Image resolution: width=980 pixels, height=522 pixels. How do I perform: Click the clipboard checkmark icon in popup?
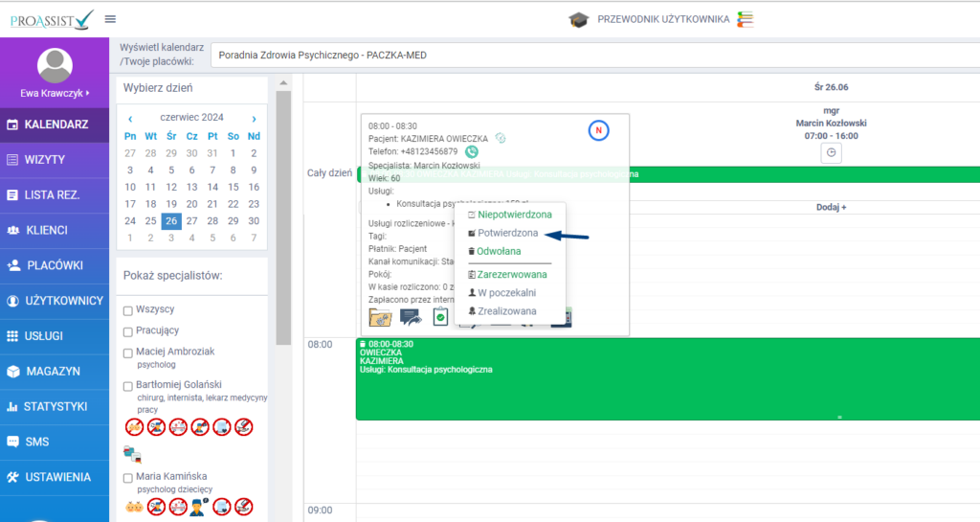pyautogui.click(x=440, y=317)
